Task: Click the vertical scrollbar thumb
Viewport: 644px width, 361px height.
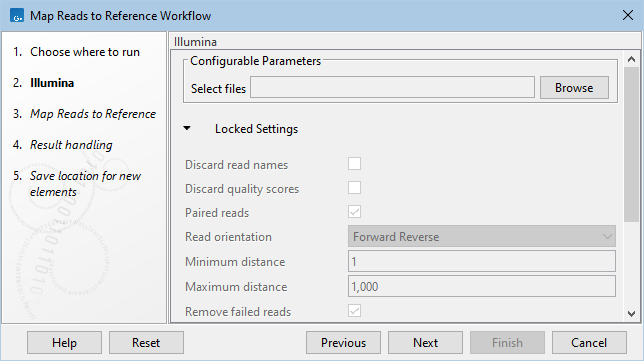Action: (631, 145)
